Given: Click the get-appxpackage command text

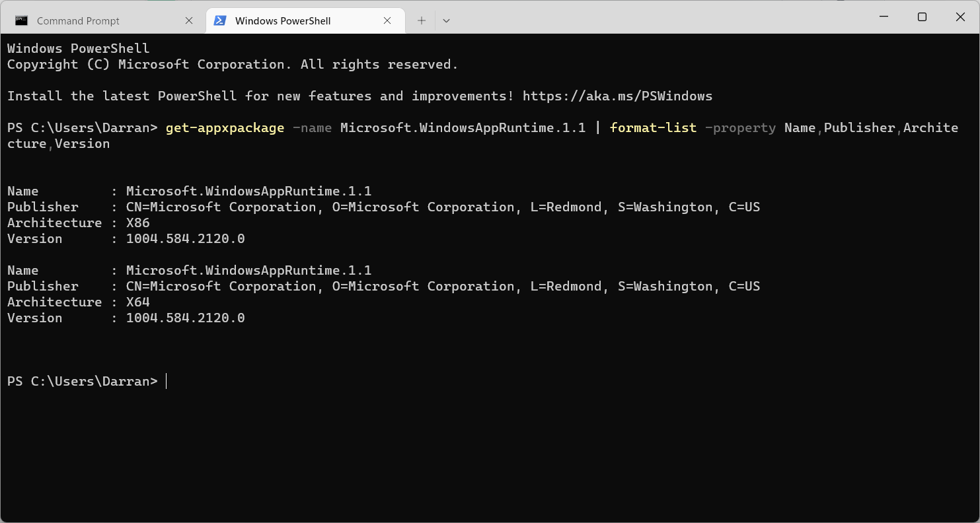Looking at the screenshot, I should [225, 127].
